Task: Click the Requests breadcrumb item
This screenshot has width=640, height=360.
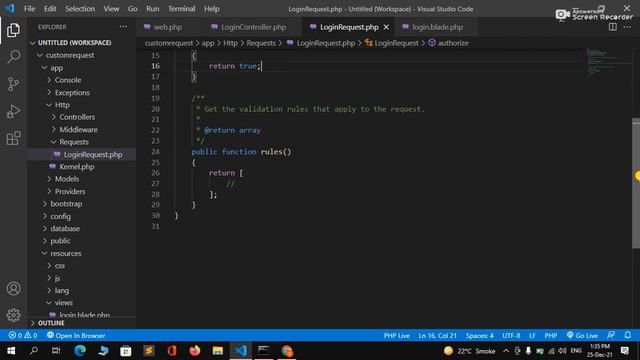Action: (261, 43)
